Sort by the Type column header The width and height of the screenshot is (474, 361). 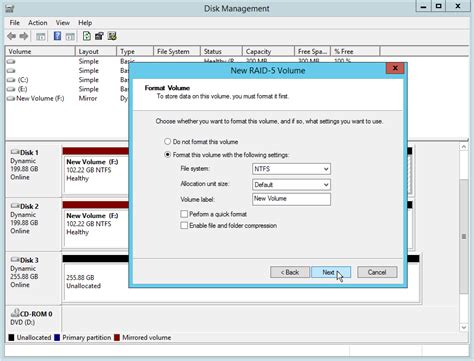[x=135, y=51]
